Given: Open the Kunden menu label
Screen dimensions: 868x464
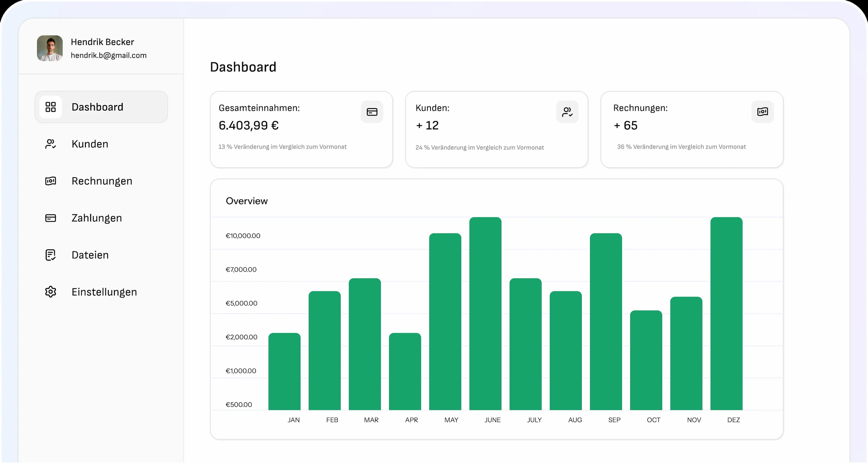Looking at the screenshot, I should (90, 144).
